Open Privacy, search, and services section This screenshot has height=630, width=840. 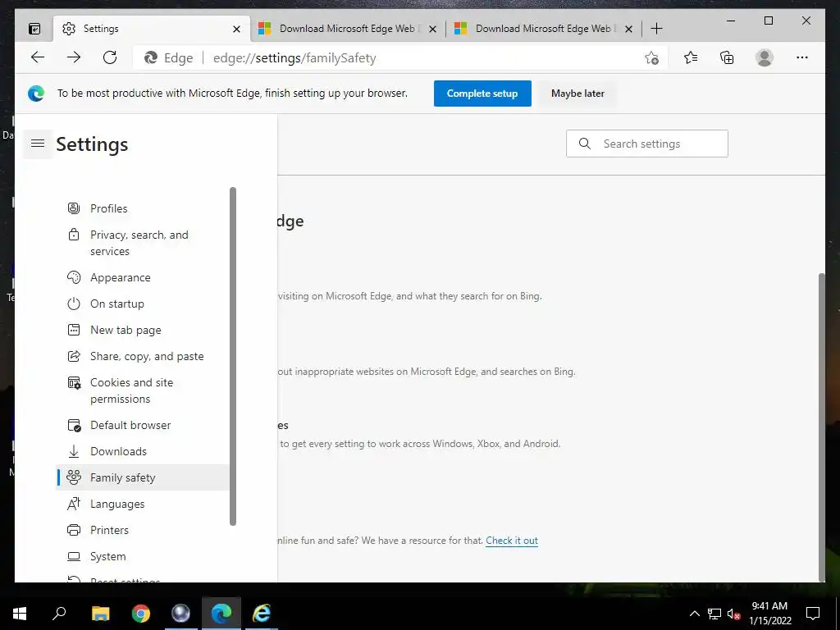coord(143,243)
